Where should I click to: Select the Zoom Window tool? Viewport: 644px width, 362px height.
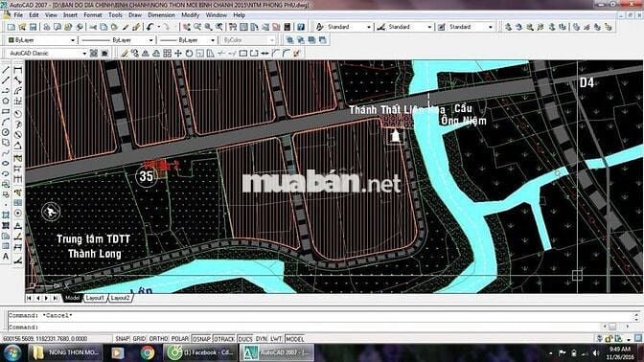[x=209, y=27]
